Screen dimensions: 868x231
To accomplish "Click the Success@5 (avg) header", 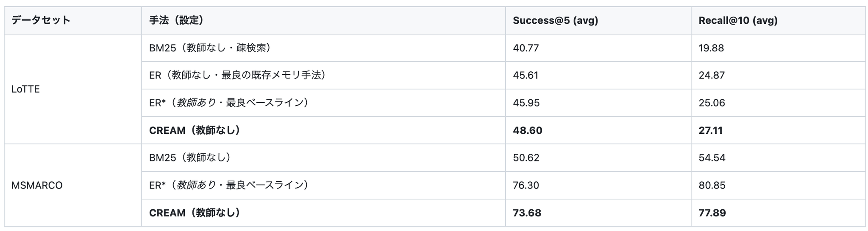I will click(x=555, y=20).
